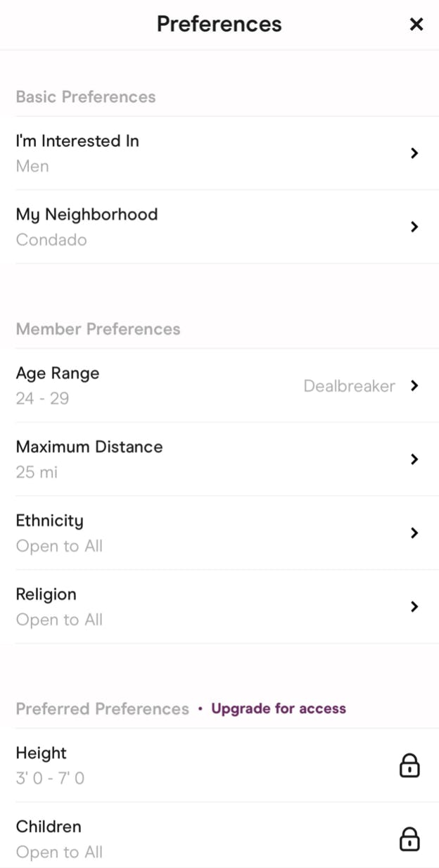Open the My Neighborhood selection
This screenshot has height=868, width=439.
87,214
